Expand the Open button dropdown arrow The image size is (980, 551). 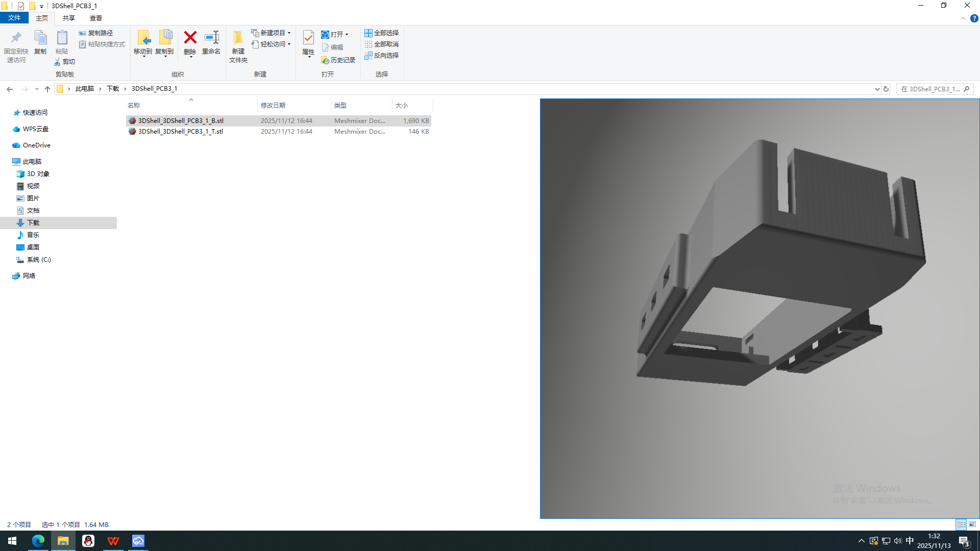[x=347, y=35]
